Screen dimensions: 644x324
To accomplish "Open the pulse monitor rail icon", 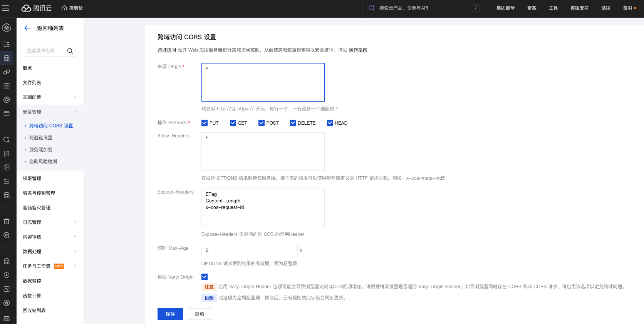I will point(7,289).
